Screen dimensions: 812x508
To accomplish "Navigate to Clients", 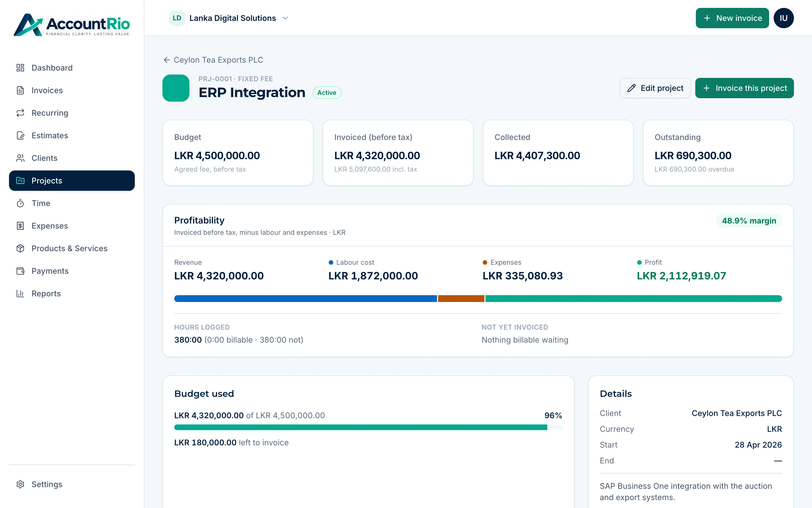I will pyautogui.click(x=72, y=158).
